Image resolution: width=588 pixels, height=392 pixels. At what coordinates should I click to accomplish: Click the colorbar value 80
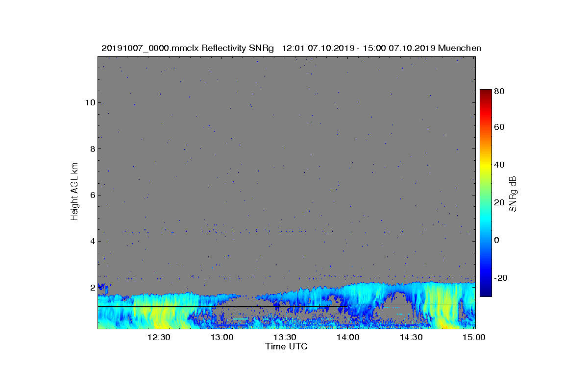[499, 91]
